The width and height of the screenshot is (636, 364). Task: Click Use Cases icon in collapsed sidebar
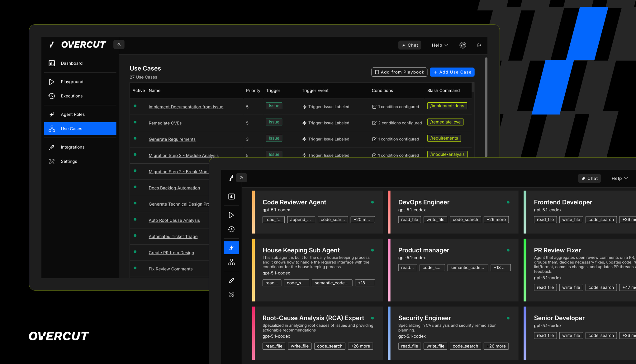pyautogui.click(x=231, y=262)
